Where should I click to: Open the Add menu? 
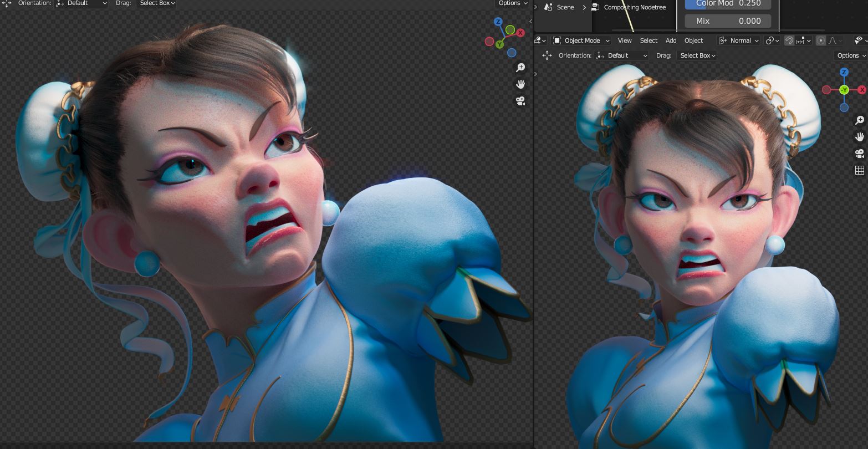coord(671,40)
